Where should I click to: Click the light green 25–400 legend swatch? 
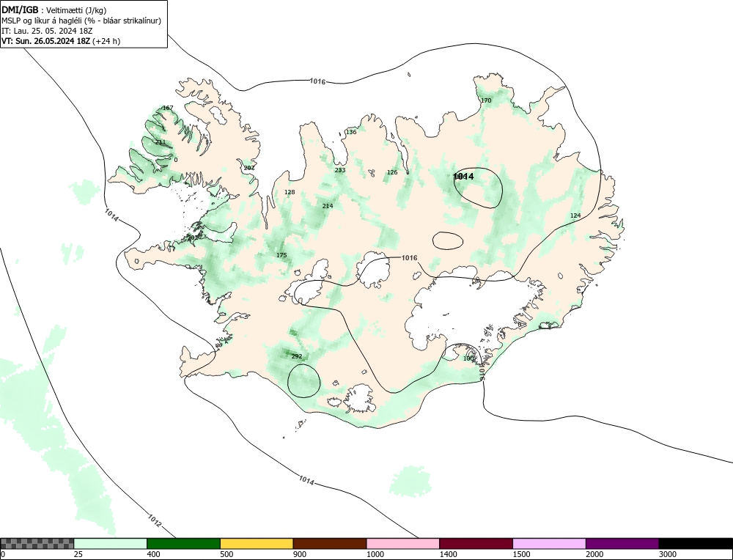pos(111,543)
